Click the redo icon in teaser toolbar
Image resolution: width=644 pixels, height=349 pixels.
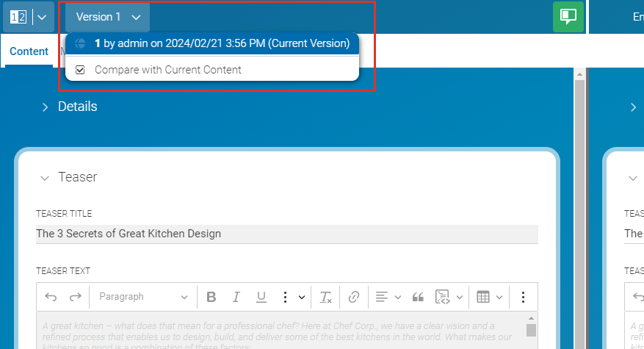point(75,297)
